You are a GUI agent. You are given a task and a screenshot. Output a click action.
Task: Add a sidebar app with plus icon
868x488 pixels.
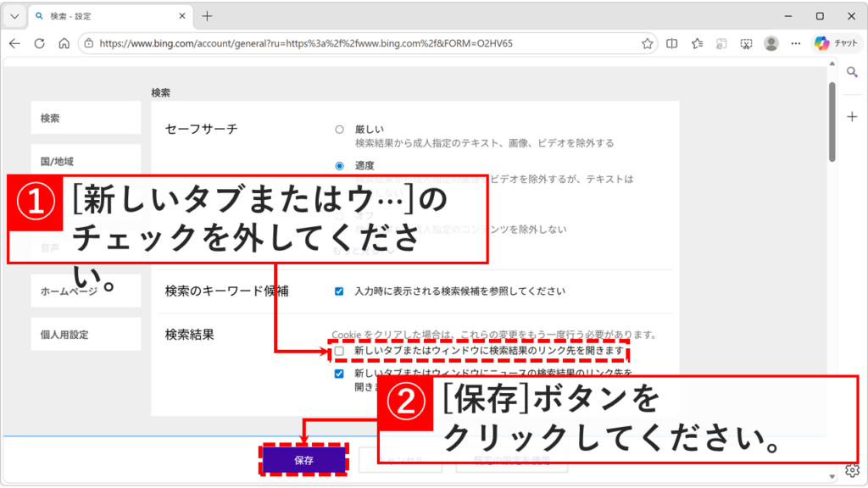(x=852, y=117)
